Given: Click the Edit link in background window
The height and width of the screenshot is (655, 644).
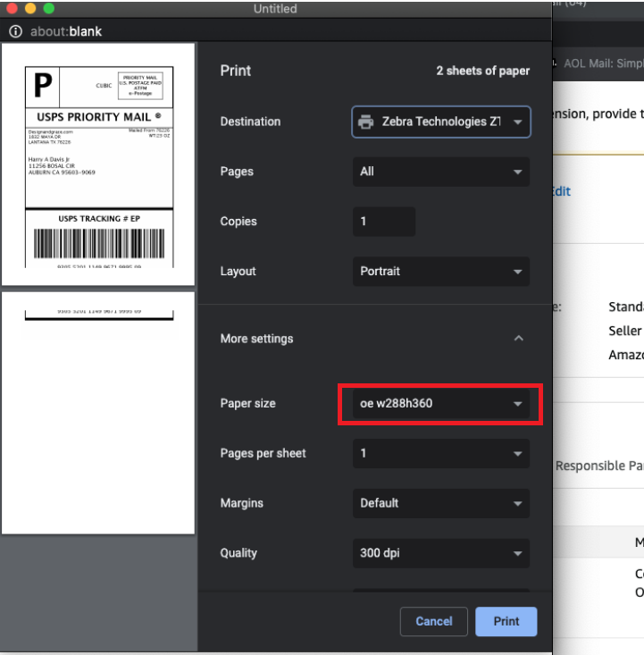Looking at the screenshot, I should [x=561, y=191].
